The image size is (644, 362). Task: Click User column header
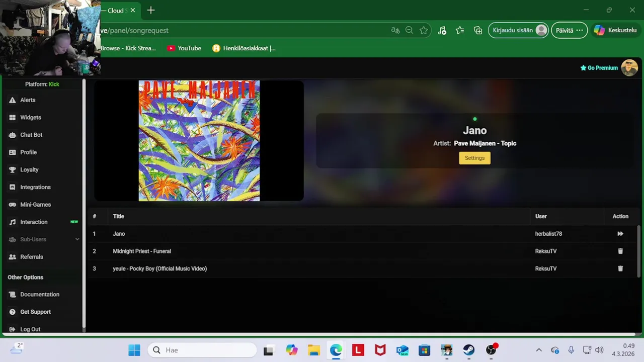point(541,216)
